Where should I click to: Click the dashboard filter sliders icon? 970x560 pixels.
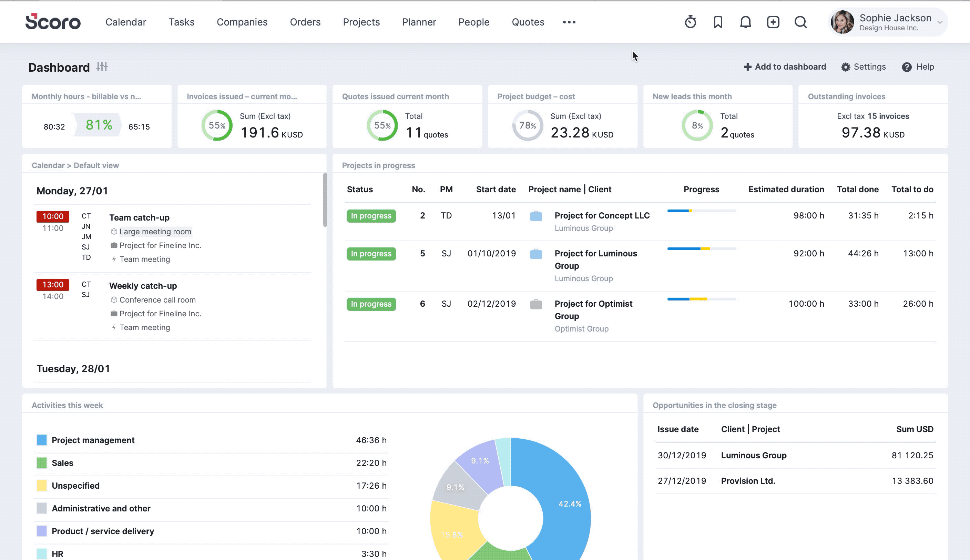pyautogui.click(x=102, y=67)
